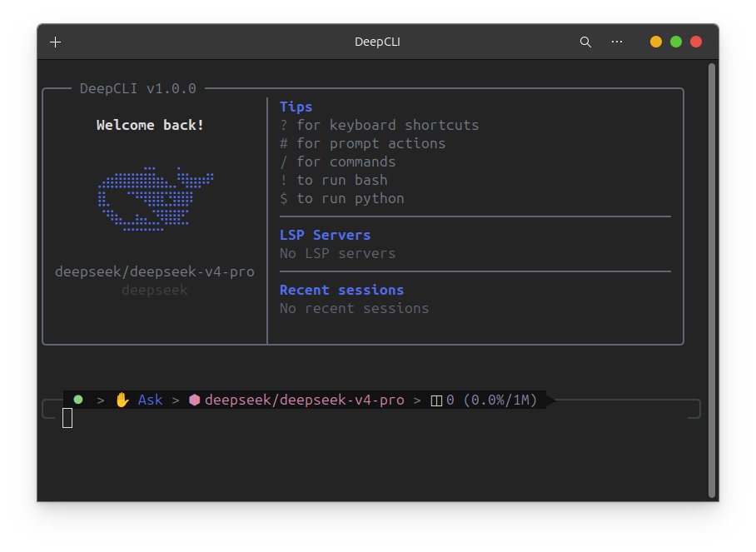Click the pink hexagon model icon
The image size is (756, 552).
(x=194, y=400)
